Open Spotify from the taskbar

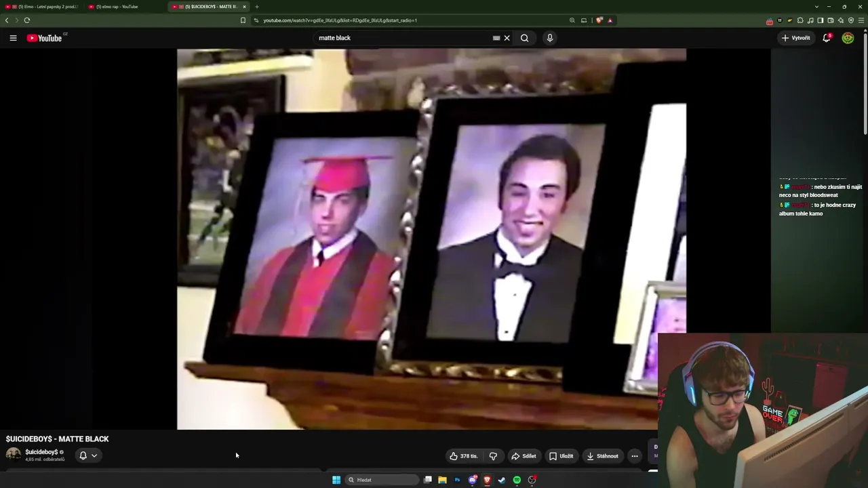click(x=517, y=480)
